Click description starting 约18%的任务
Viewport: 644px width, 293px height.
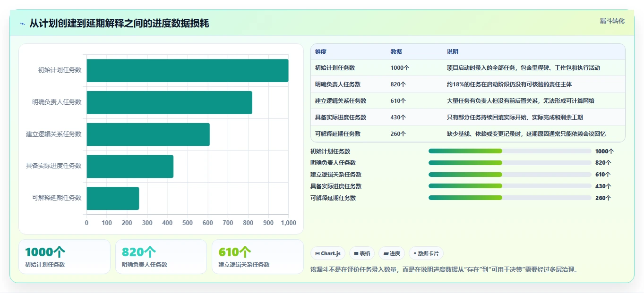[x=509, y=84]
